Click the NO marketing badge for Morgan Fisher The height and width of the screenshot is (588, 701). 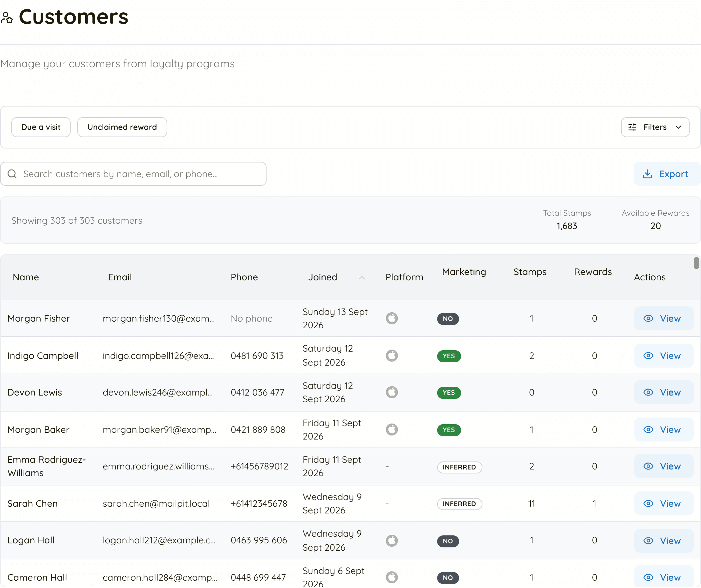[x=448, y=319]
